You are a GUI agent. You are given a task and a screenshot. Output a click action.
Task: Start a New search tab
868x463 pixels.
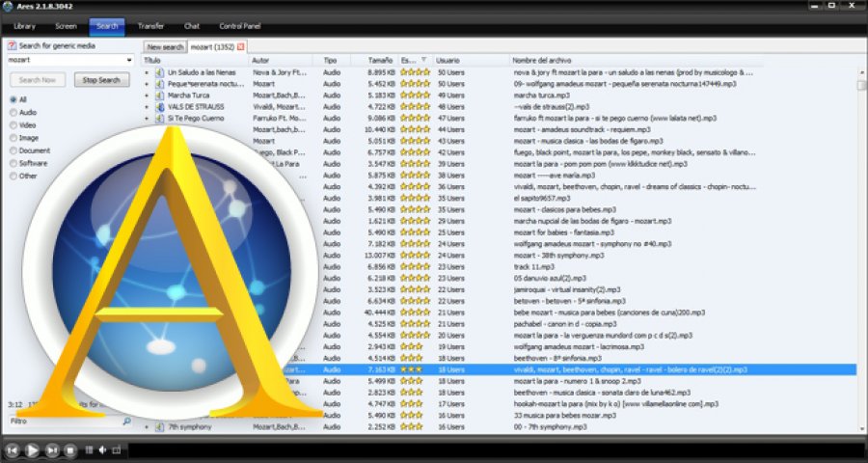[x=165, y=47]
